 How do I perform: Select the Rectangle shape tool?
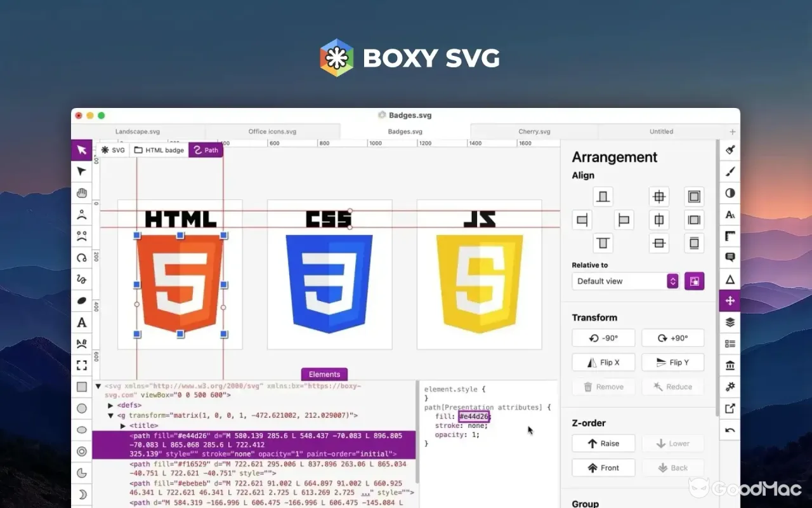[82, 387]
